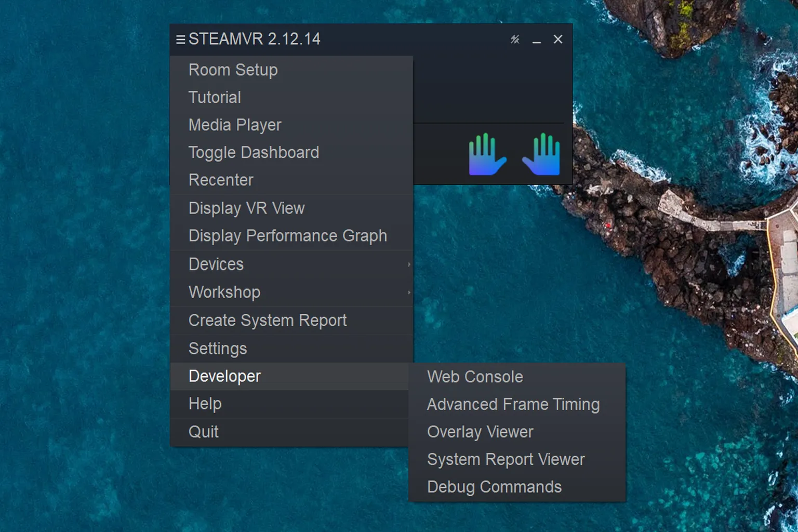Choose Toggle Dashboard
This screenshot has height=532, width=798.
(x=291, y=152)
